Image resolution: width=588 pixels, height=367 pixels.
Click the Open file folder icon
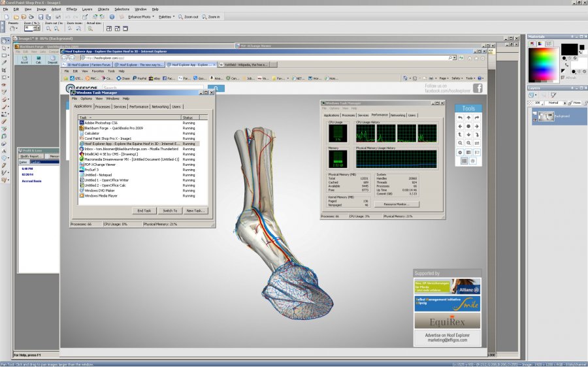[x=16, y=17]
